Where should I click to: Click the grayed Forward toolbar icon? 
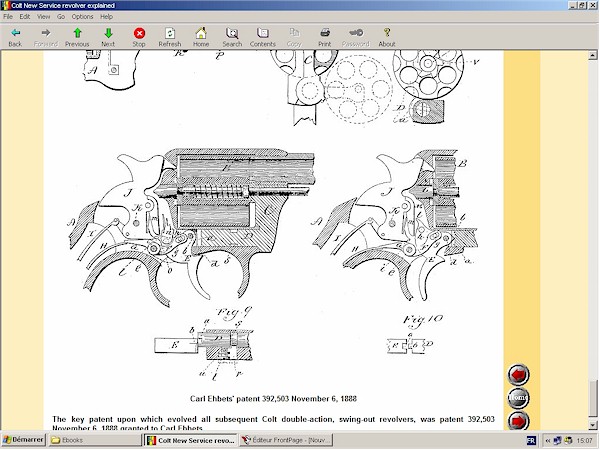[x=46, y=37]
